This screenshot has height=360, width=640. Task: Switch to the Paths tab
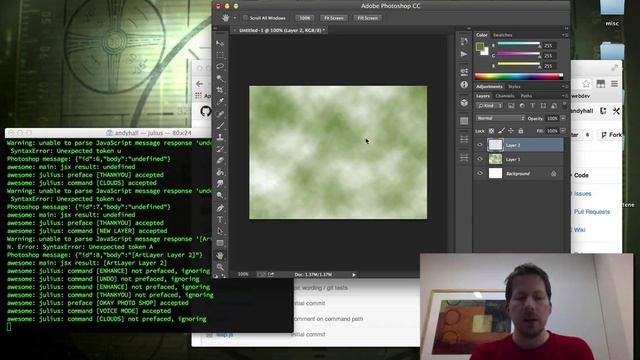pyautogui.click(x=526, y=96)
